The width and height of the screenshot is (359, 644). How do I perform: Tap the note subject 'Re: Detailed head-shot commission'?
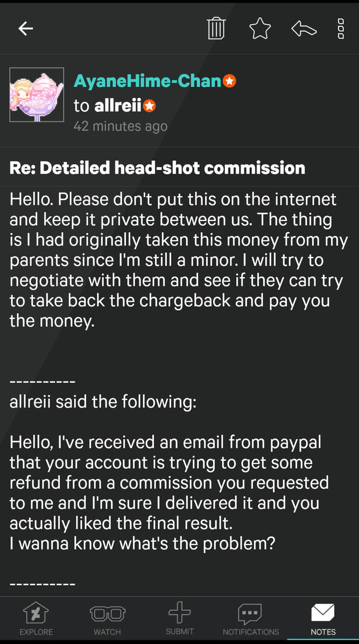point(157,168)
